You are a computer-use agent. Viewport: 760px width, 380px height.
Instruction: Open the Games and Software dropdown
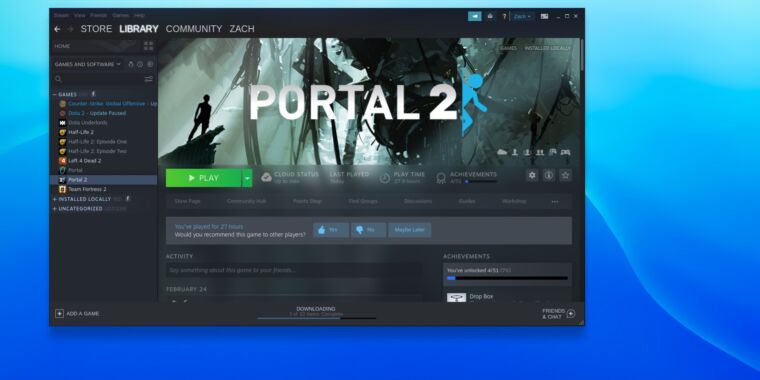[88, 64]
